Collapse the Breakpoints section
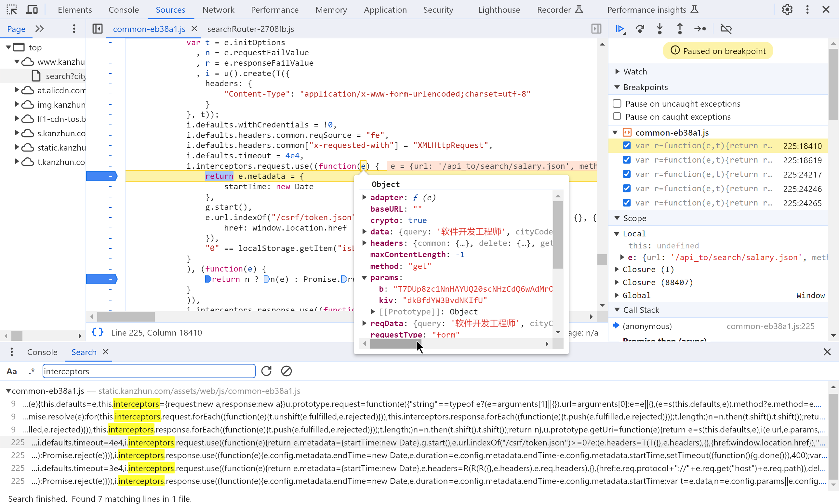This screenshot has width=839, height=504. point(617,87)
